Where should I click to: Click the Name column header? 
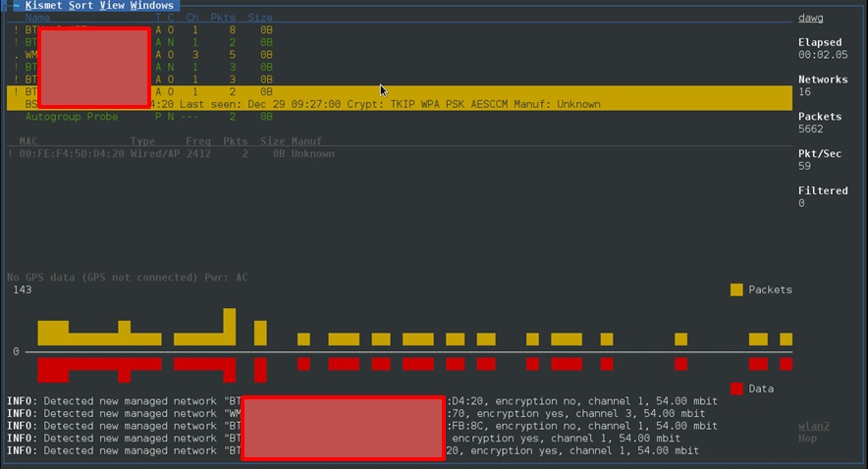point(38,18)
